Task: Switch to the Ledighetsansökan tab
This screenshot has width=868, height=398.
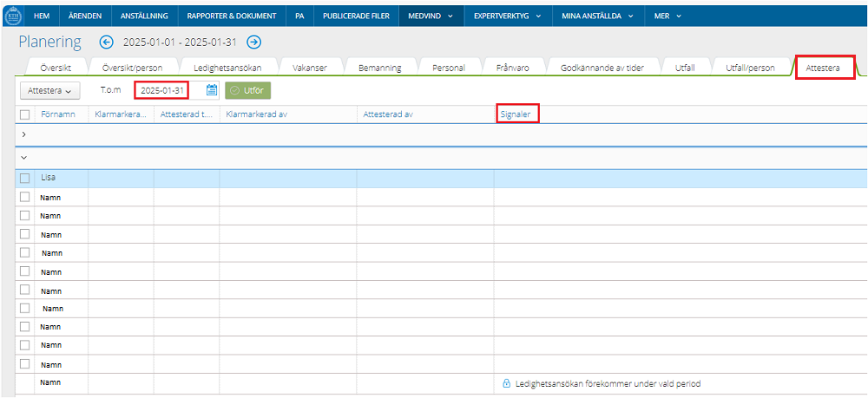Action: click(x=227, y=68)
